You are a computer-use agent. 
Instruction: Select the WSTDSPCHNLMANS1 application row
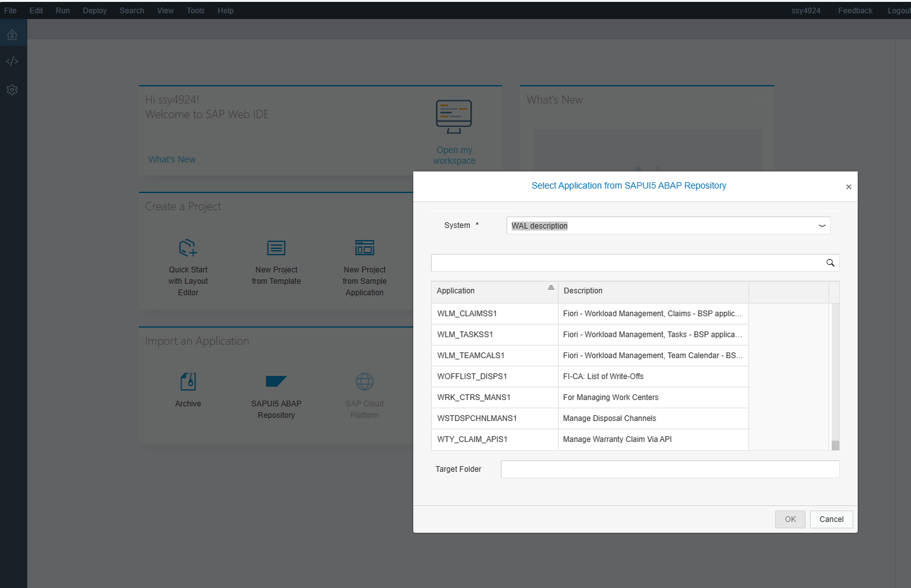tap(590, 418)
